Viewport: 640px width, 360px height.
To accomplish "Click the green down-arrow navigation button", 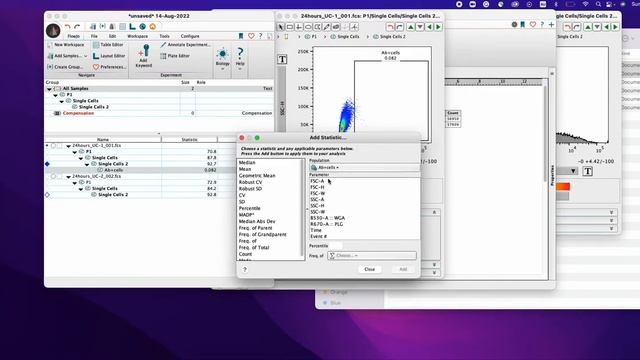I will pyautogui.click(x=420, y=27).
